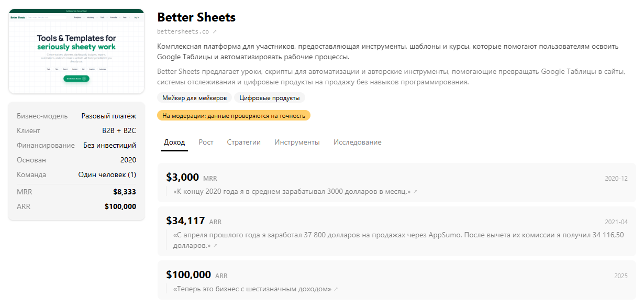Viewport: 644px width, 307px height.
Task: Click the green Get Instant Access button in thumbnail
Action: [76, 79]
